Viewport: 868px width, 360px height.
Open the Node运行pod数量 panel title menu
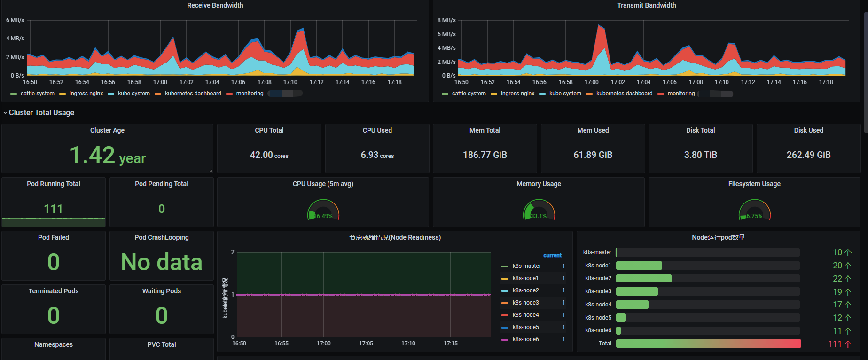719,237
